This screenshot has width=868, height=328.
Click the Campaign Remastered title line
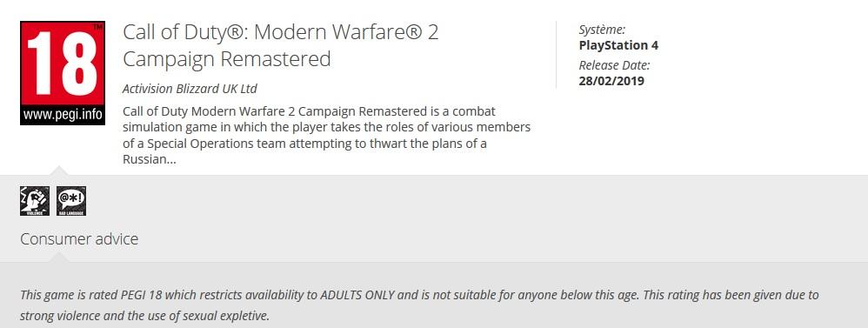(226, 59)
